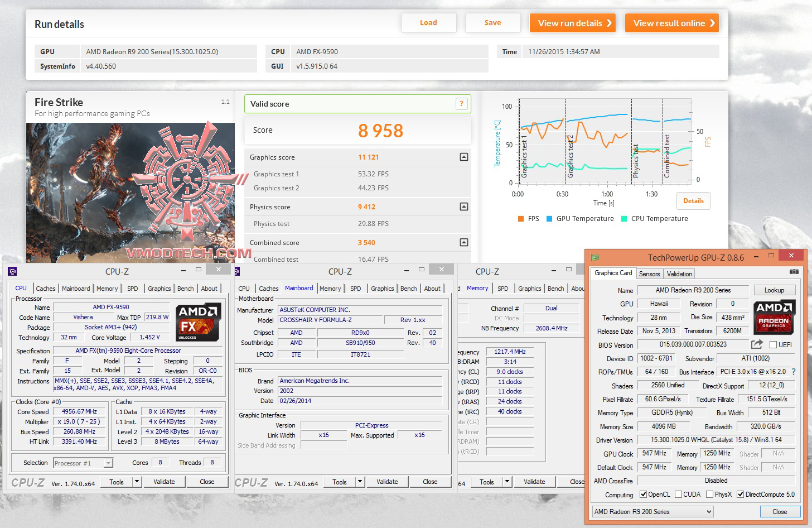812x528 pixels.
Task: Click the GPU-Z title bar app icon
Action: (594, 257)
